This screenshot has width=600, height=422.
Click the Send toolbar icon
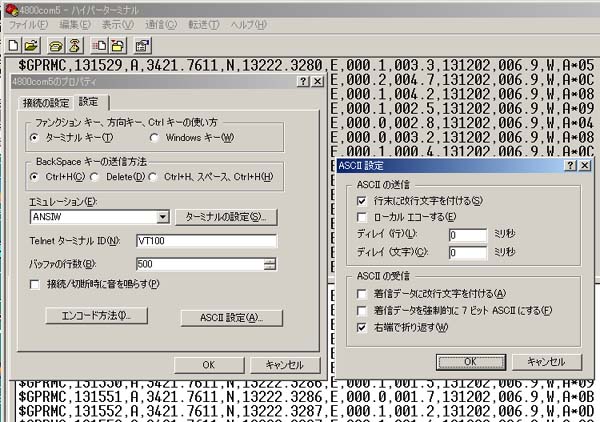click(x=100, y=46)
